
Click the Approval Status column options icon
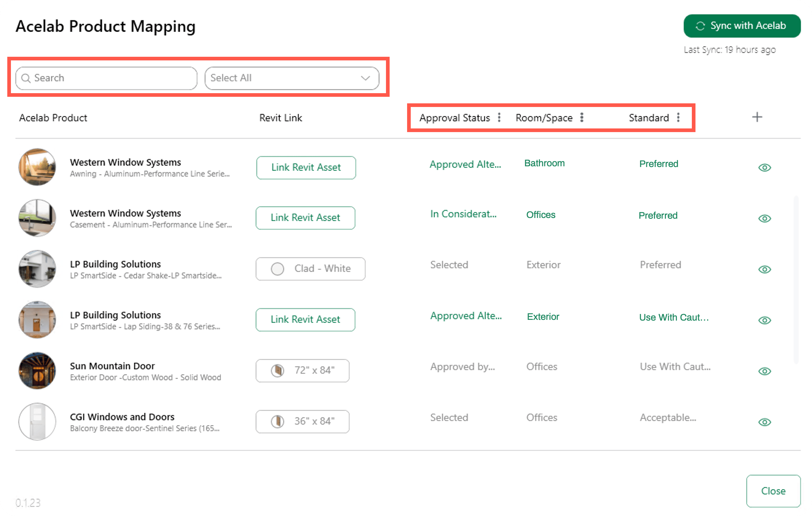(499, 117)
